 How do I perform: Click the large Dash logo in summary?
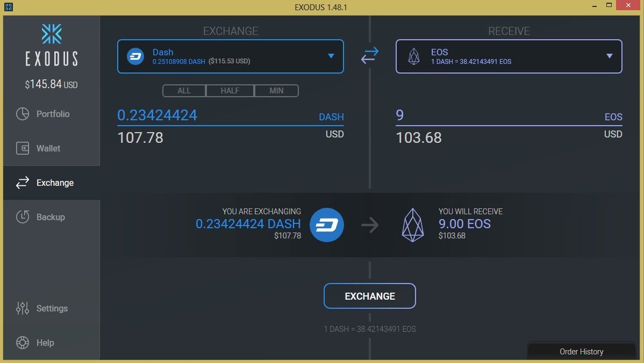[326, 225]
